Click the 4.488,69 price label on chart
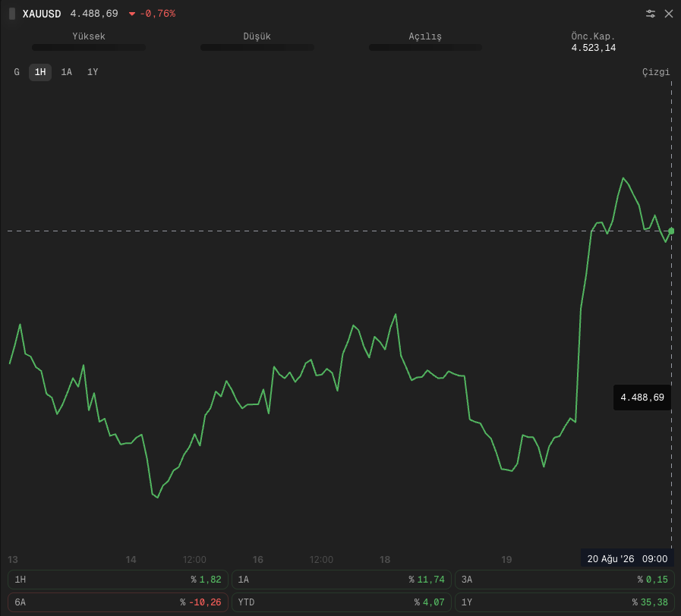The height and width of the screenshot is (616, 681). pos(642,398)
